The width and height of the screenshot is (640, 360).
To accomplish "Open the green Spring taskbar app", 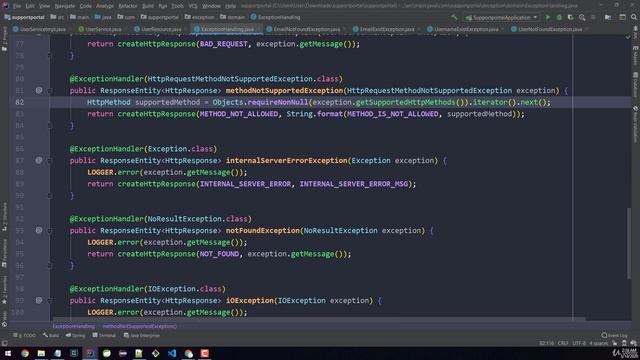I will [x=107, y=353].
